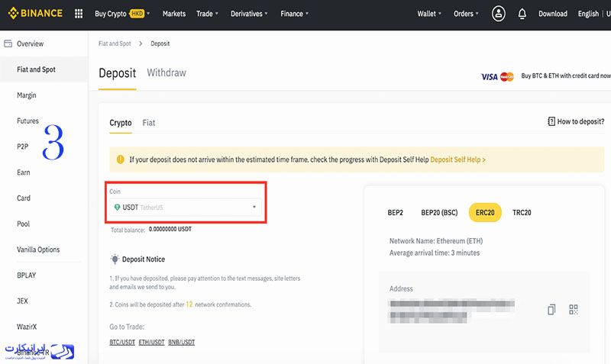Image resolution: width=611 pixels, height=364 pixels.
Task: Open P2P in the sidebar
Action: [23, 147]
